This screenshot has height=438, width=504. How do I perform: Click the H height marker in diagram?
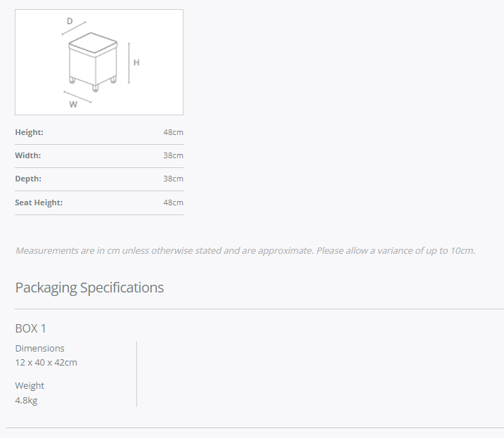136,63
